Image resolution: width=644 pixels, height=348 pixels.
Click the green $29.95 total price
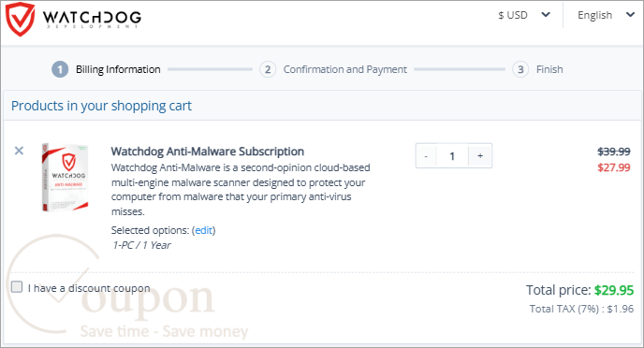pos(614,290)
